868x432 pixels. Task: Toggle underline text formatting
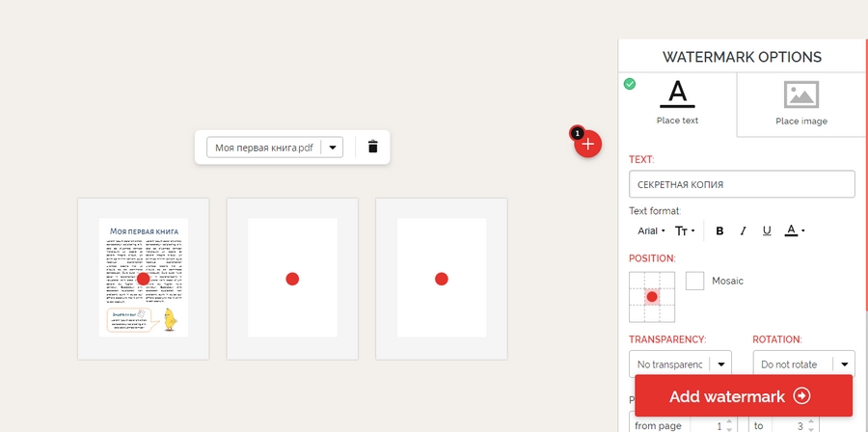tap(767, 230)
